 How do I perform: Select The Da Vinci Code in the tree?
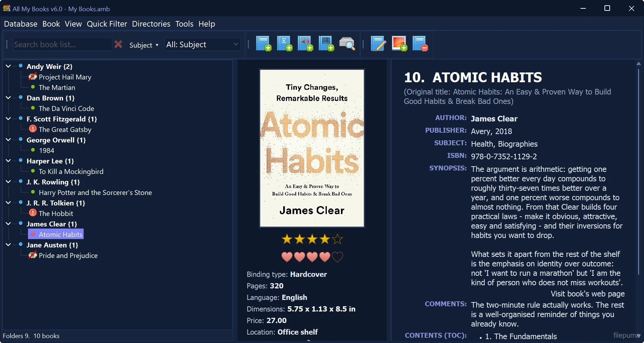66,108
